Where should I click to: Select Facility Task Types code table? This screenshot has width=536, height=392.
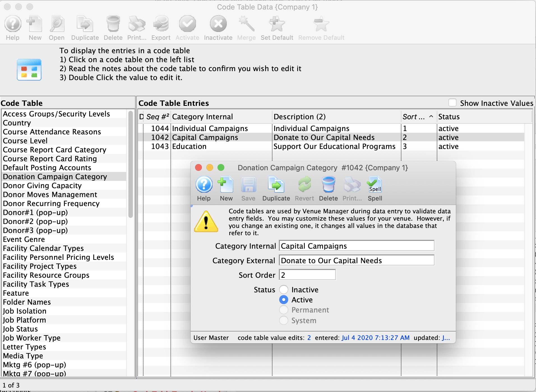click(64, 284)
